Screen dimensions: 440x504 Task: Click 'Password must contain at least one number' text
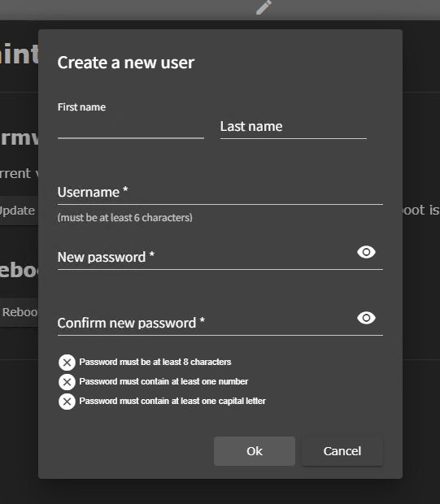click(x=163, y=381)
